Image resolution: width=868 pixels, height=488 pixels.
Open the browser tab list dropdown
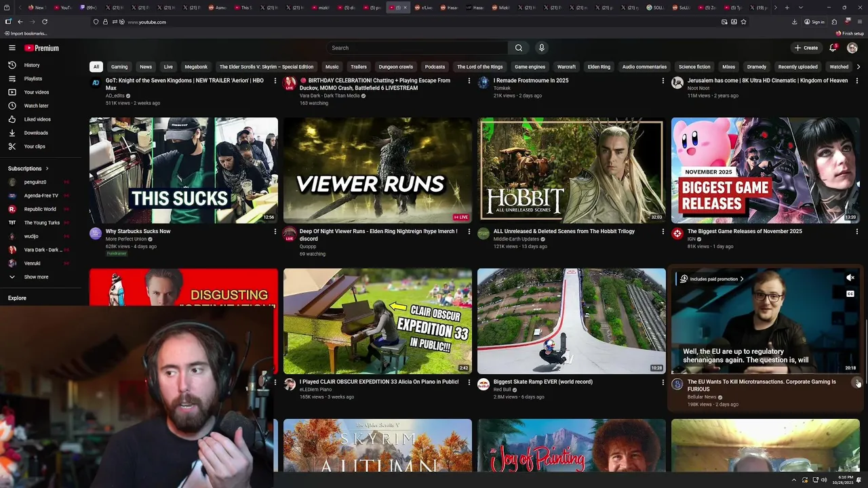click(801, 7)
